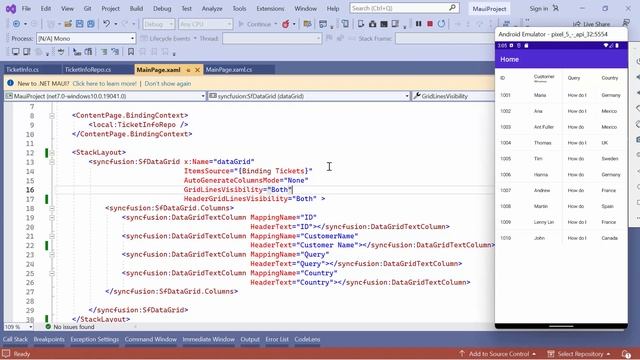This screenshot has width=640, height=360.
Task: Click the notifications icon in the status bar
Action: 626,354
